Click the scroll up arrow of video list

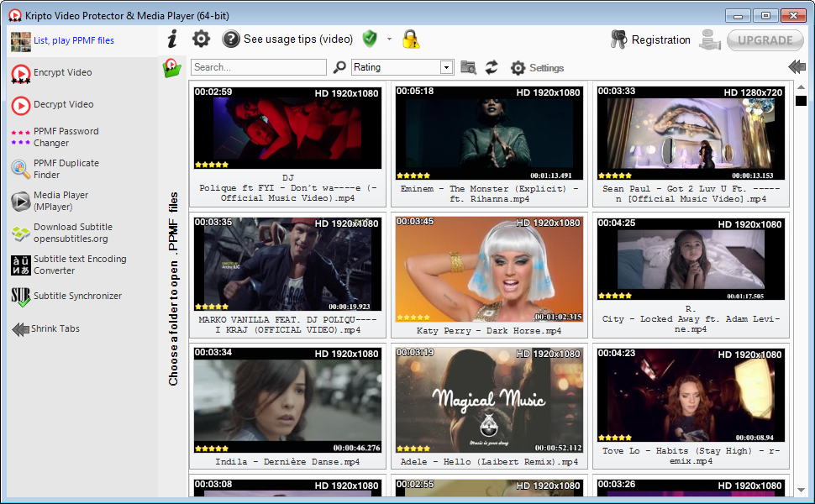[x=801, y=87]
